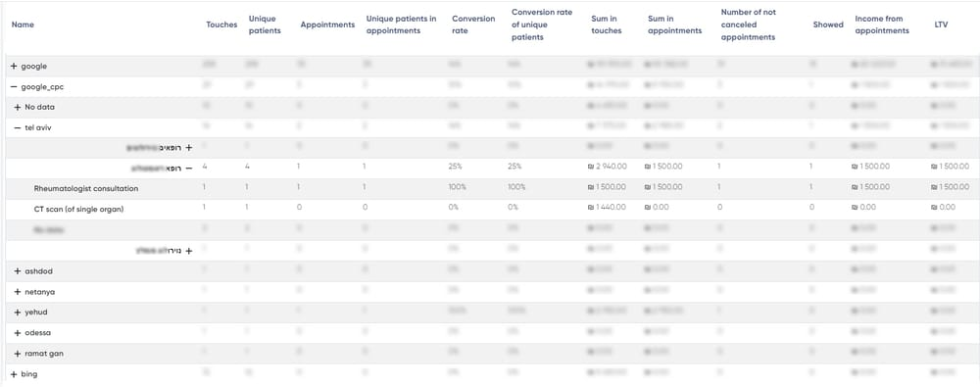Expand the ashdod row
The image size is (980, 387).
coord(18,271)
